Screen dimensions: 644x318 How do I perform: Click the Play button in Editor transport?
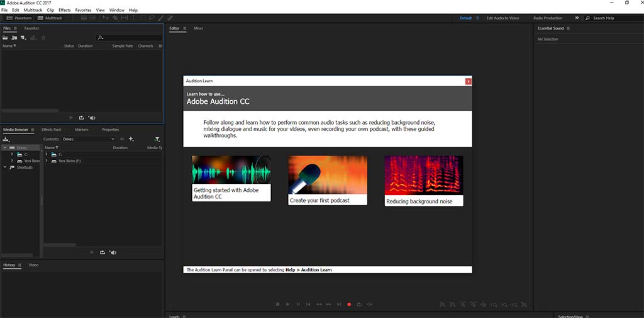(288, 304)
